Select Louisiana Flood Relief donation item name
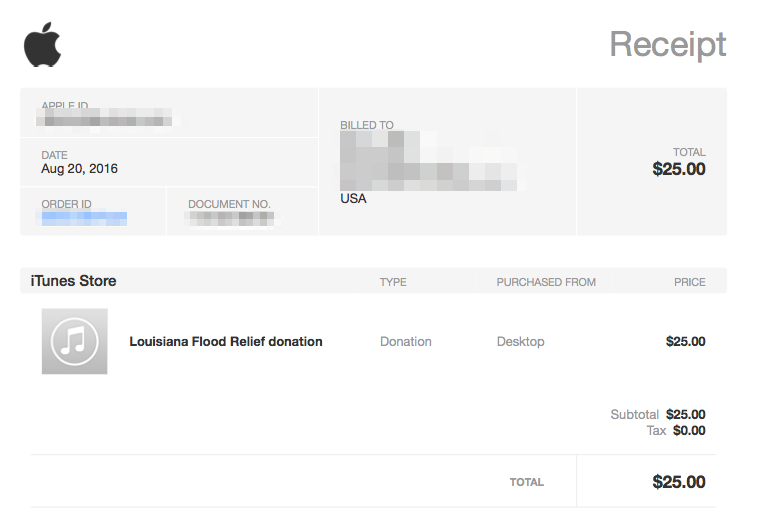The width and height of the screenshot is (760, 523). click(x=226, y=342)
